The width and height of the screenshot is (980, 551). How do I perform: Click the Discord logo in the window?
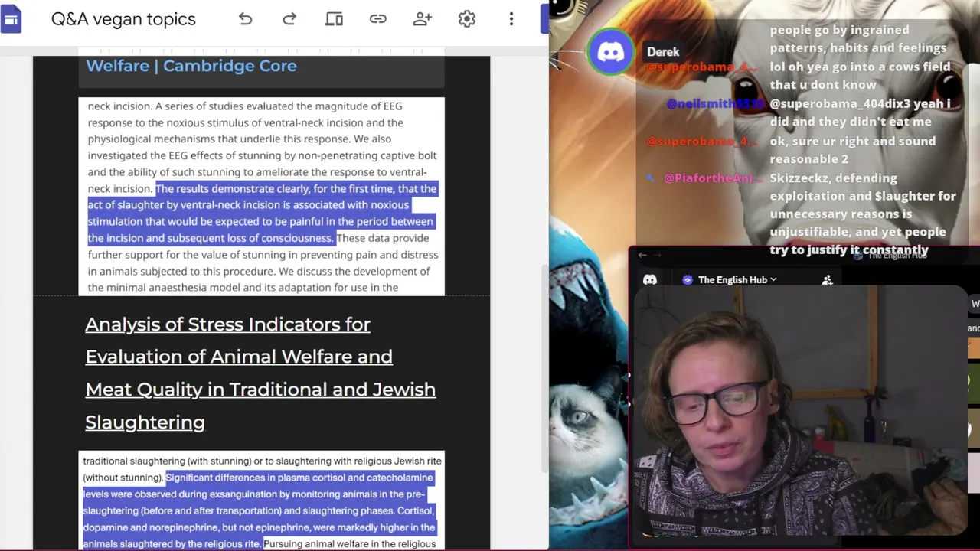(649, 280)
